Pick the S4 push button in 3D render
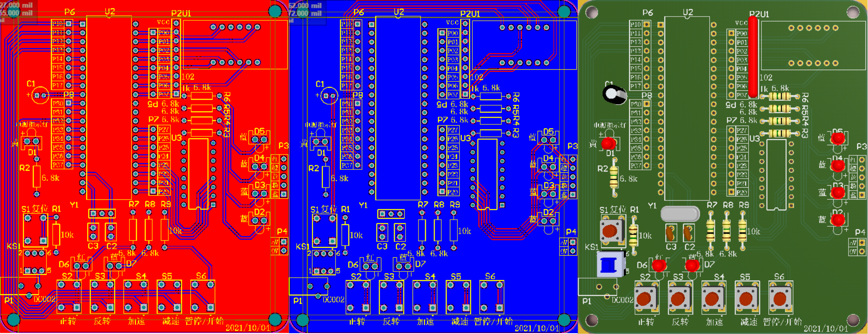868x334 pixels. coord(713,298)
